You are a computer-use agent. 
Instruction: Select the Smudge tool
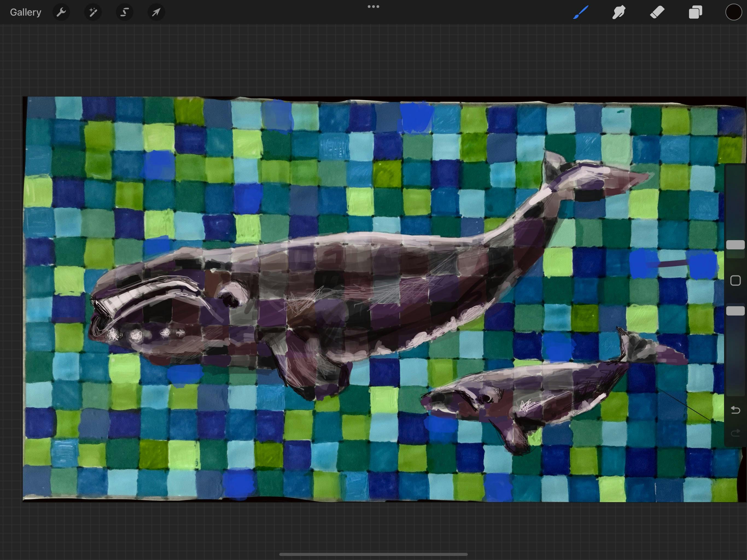tap(619, 13)
